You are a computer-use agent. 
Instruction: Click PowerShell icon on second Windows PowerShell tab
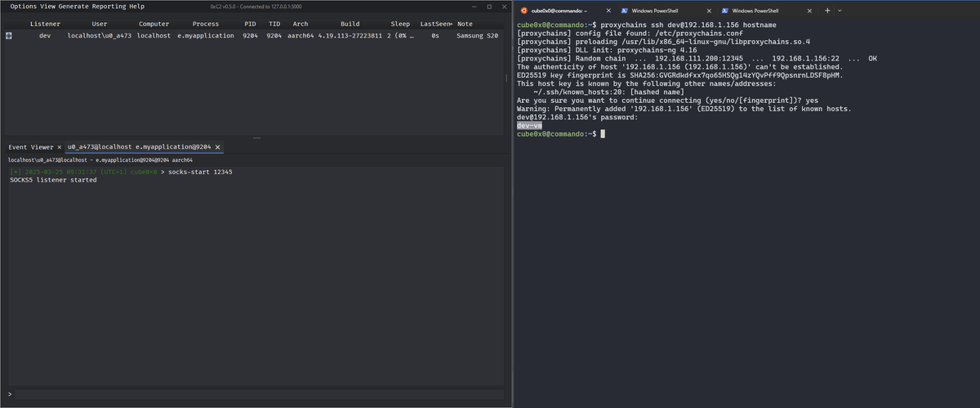click(725, 11)
